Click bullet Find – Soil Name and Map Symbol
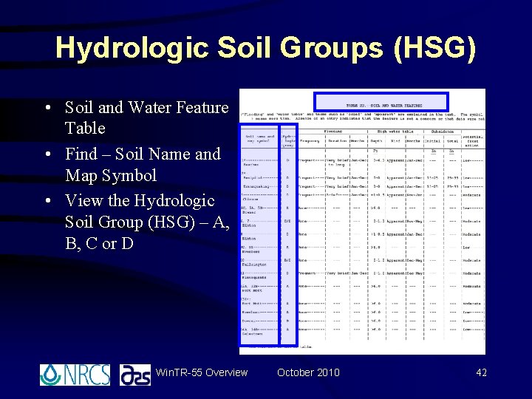This screenshot has height=399, width=532. [143, 164]
